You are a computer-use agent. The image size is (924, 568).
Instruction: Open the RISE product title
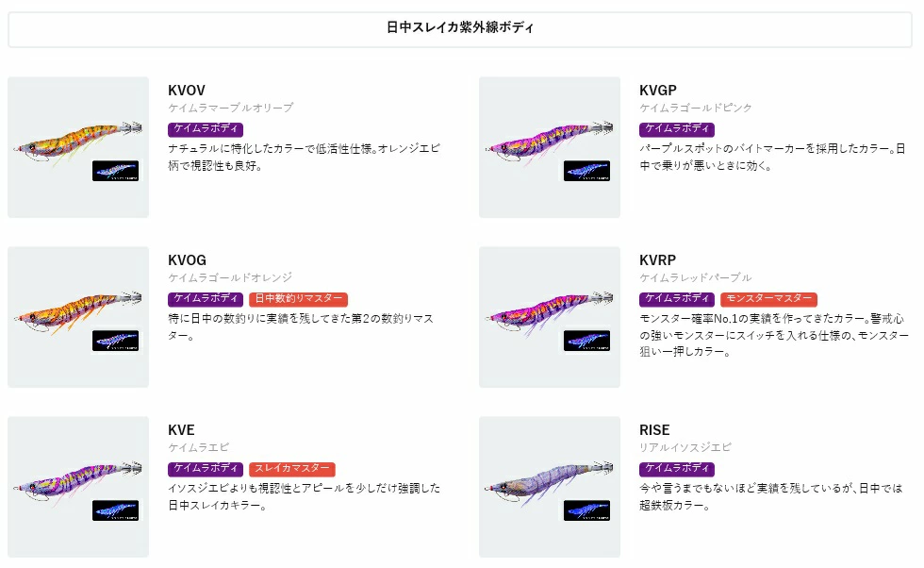point(654,430)
